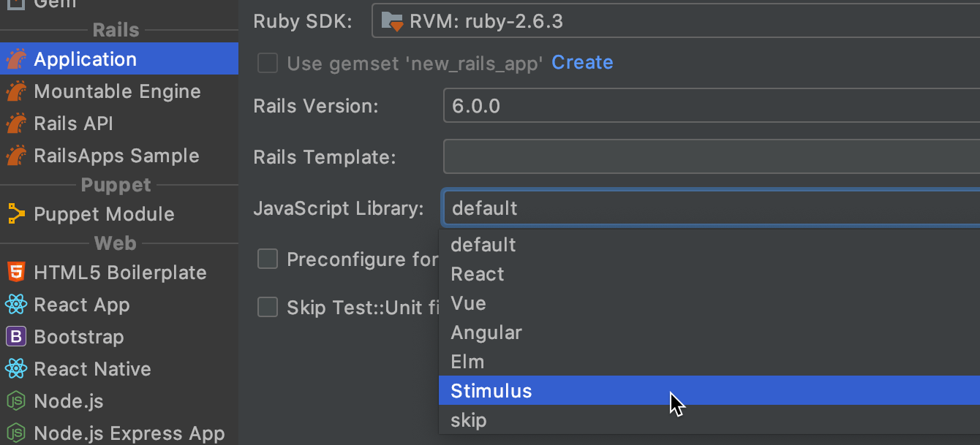Click the Rails API icon
980x445 pixels.
(16, 123)
